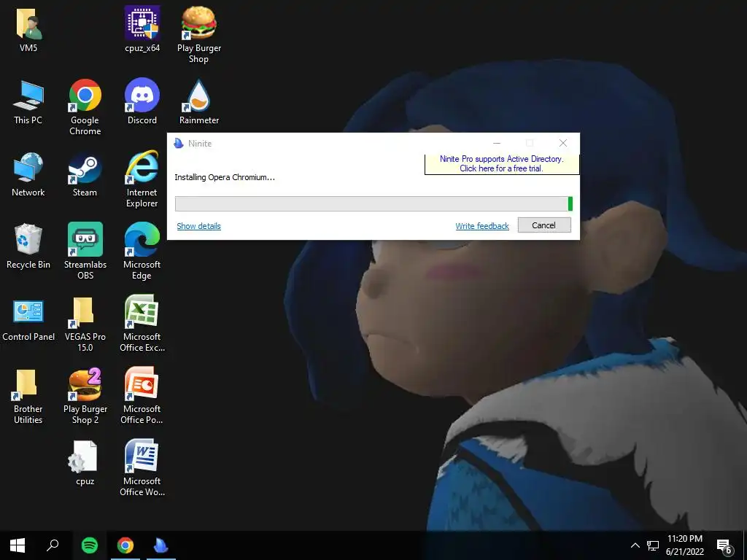This screenshot has width=747, height=560.
Task: Launch Discord from the desktop
Action: pyautogui.click(x=142, y=101)
